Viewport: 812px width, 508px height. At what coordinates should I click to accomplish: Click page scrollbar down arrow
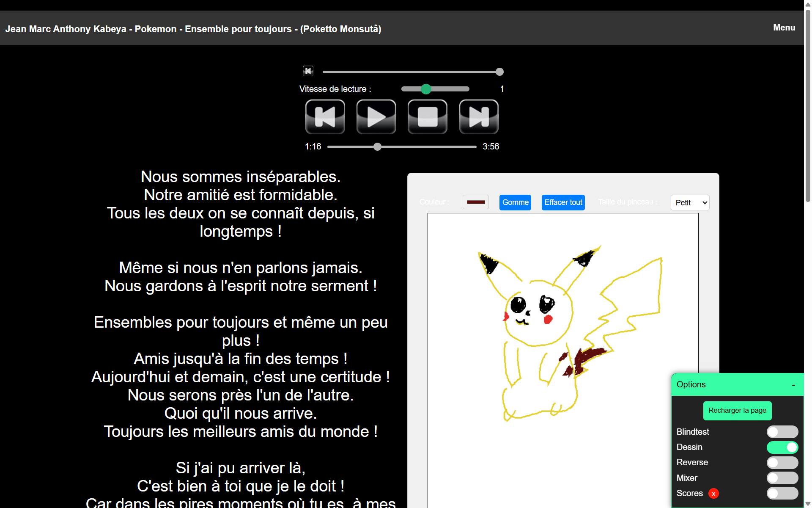(x=808, y=503)
